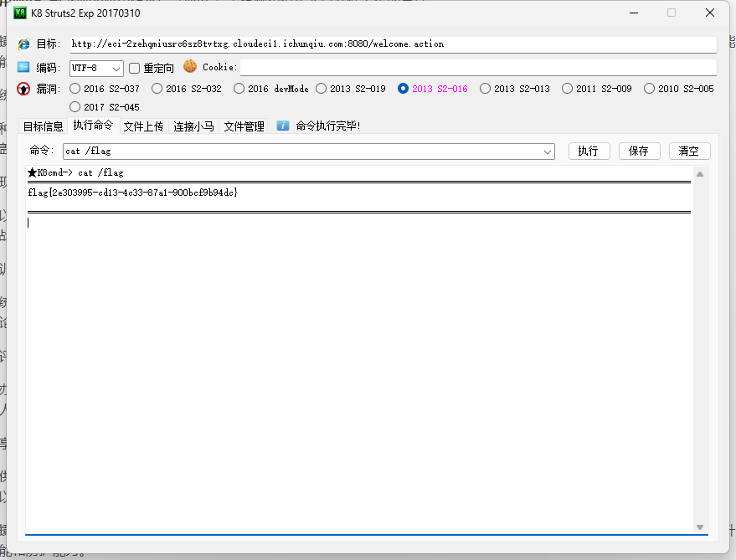736x560 pixels.
Task: Click the globe icon beside 目标 field
Action: [x=24, y=44]
